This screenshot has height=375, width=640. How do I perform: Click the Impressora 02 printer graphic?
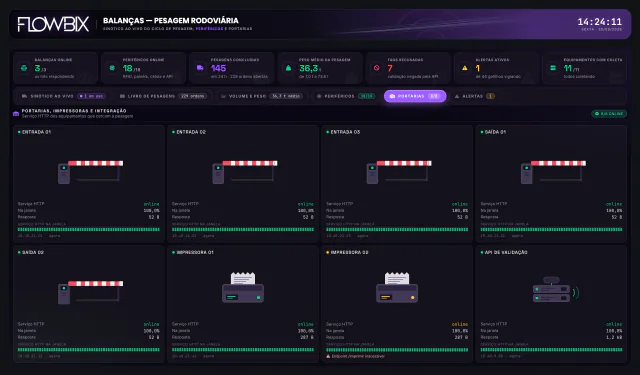pyautogui.click(x=397, y=288)
